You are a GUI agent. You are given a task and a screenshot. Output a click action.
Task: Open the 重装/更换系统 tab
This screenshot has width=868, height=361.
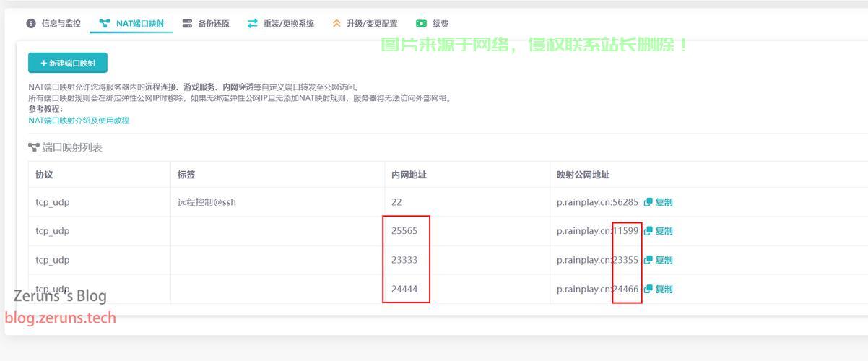pyautogui.click(x=281, y=23)
